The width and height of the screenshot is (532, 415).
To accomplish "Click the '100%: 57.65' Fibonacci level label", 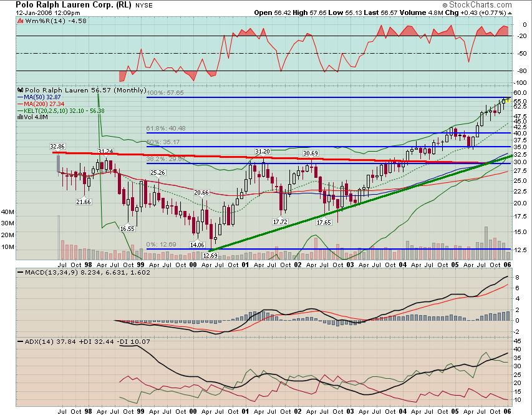I will tap(165, 93).
